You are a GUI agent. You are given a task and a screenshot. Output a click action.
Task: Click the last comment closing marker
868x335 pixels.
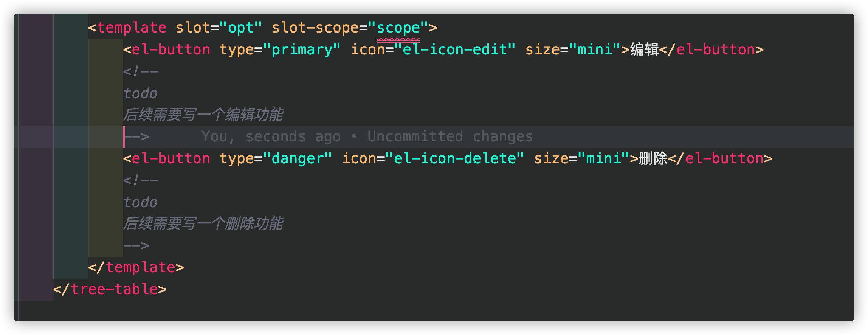pos(136,245)
